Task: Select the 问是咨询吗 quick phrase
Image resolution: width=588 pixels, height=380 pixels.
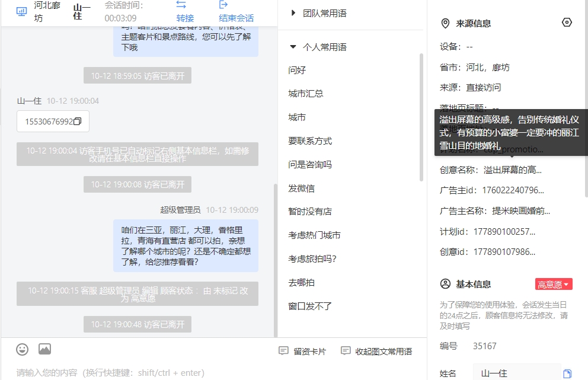Action: [x=310, y=164]
